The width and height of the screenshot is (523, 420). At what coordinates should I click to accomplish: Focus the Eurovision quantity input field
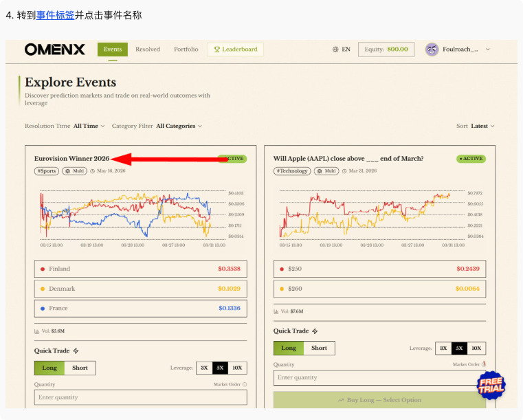click(x=140, y=397)
